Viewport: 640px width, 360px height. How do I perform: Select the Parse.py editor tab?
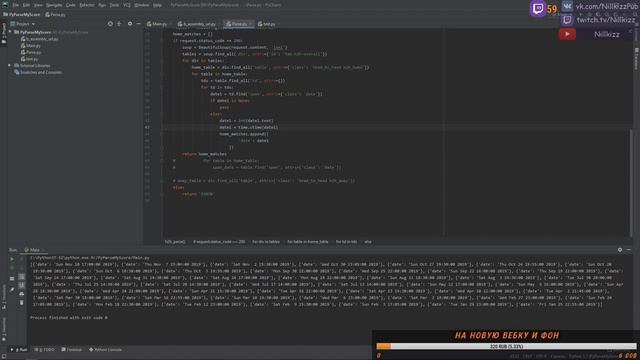[x=237, y=24]
